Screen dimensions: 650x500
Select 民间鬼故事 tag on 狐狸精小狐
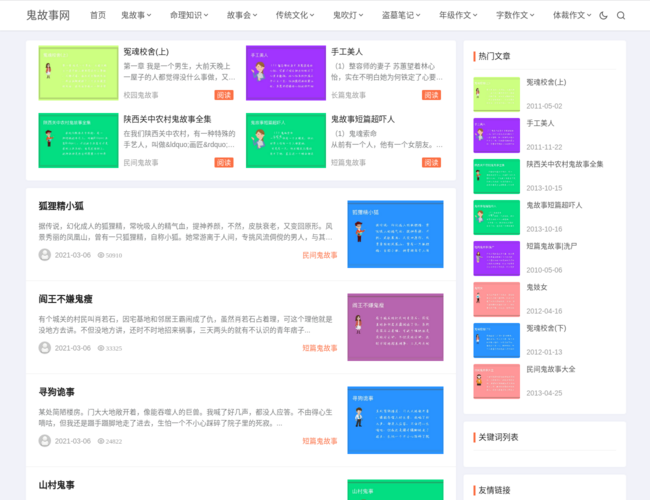click(320, 255)
